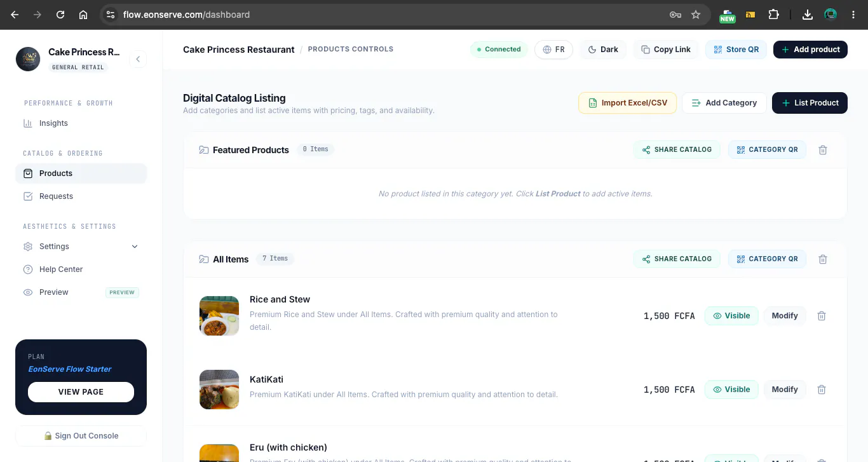Click the EonServe Flow Starter plan name

point(70,369)
